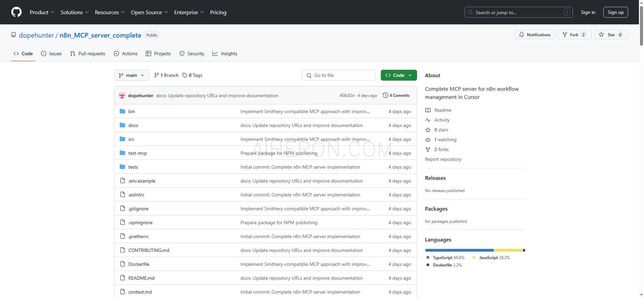
Task: Click the blue TypeScript language bar segment
Action: click(460, 250)
